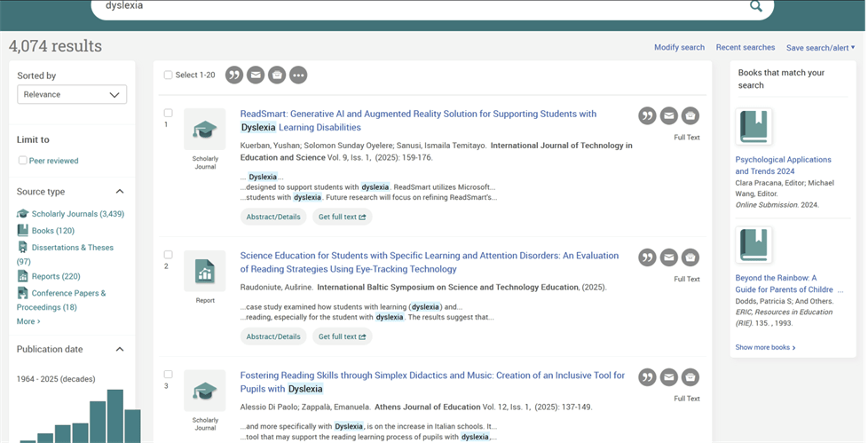This screenshot has width=868, height=443.
Task: Email the Science Education report result
Action: 668,257
